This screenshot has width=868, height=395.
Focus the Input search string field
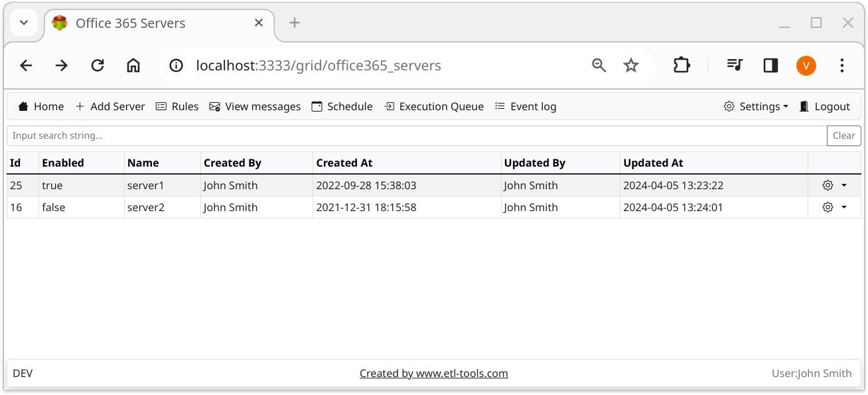pyautogui.click(x=417, y=135)
